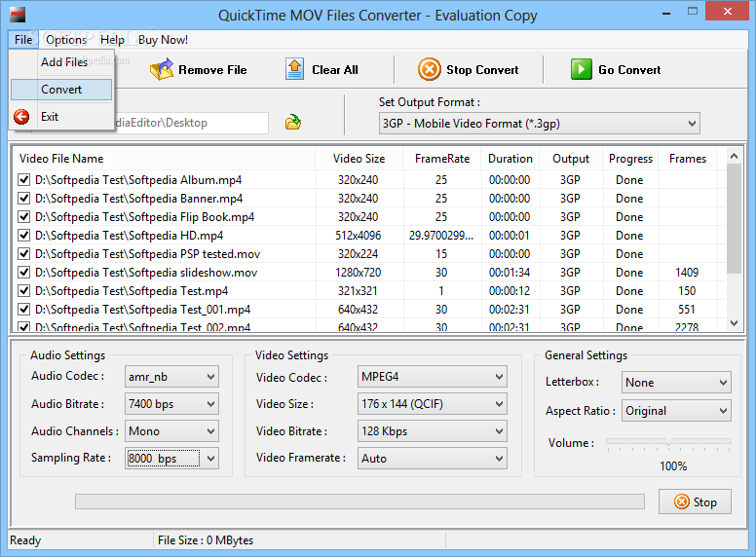This screenshot has height=557, width=756.
Task: Click the Remove File button label
Action: click(x=212, y=70)
